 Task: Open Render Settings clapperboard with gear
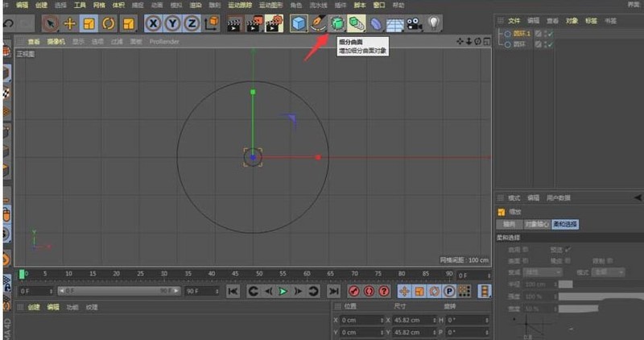275,24
